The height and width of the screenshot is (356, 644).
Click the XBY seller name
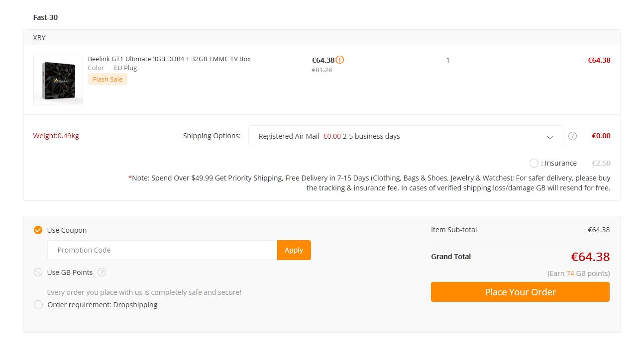tap(39, 38)
